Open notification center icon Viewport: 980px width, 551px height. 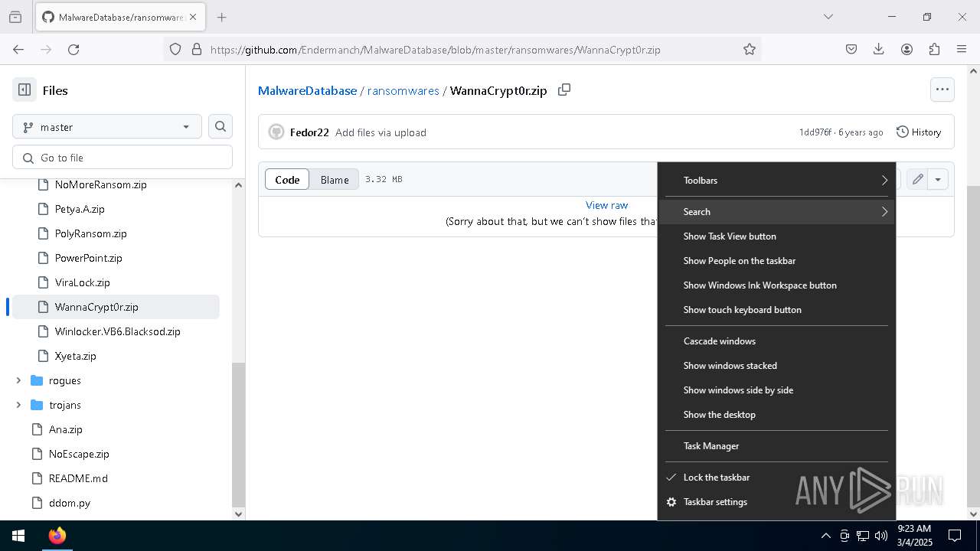(x=955, y=536)
